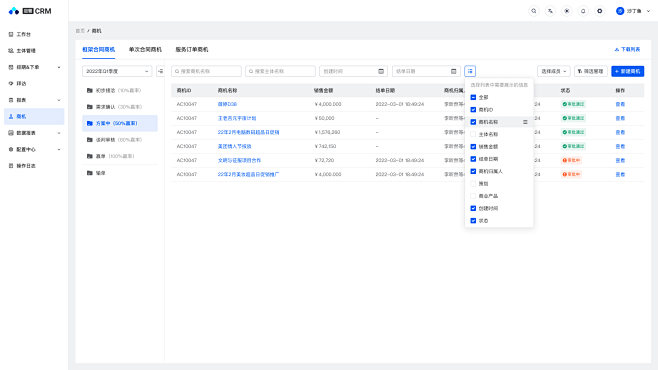Check the 商业产品 column checkbox
Screen dimensions: 658x370
click(473, 196)
